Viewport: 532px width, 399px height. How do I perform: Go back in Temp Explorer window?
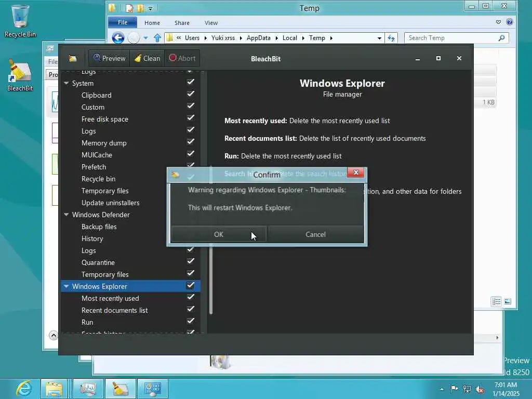118,37
